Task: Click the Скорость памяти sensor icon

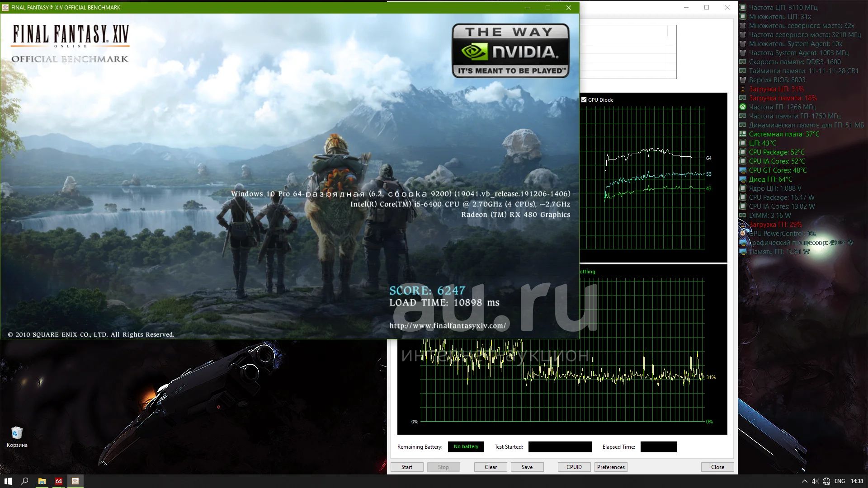Action: click(742, 62)
